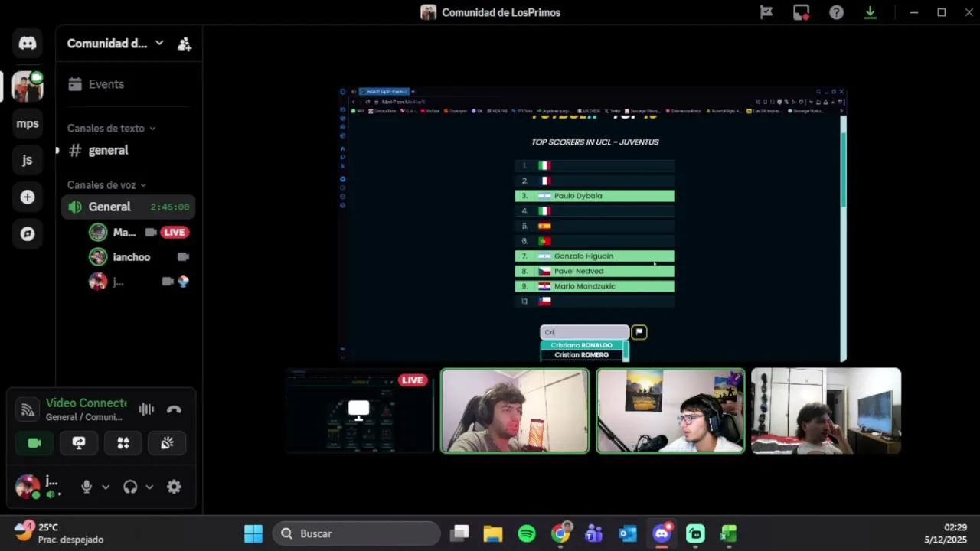Click the green download update icon

871,12
